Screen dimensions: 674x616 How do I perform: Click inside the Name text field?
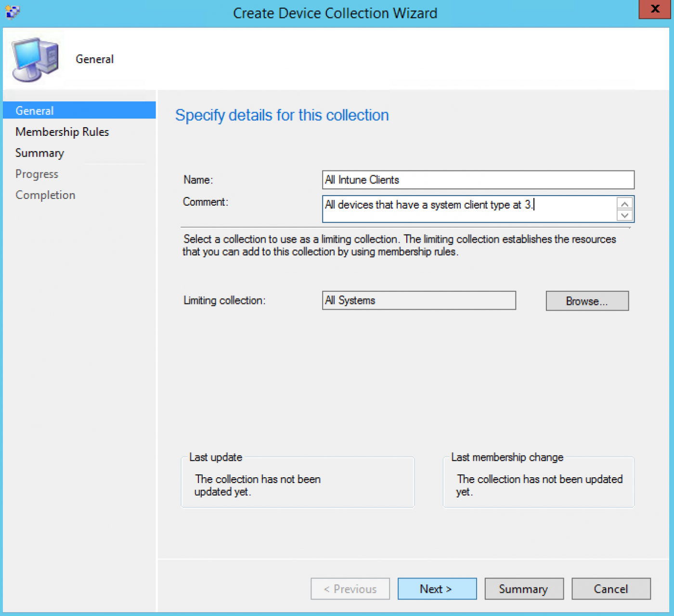pos(478,180)
